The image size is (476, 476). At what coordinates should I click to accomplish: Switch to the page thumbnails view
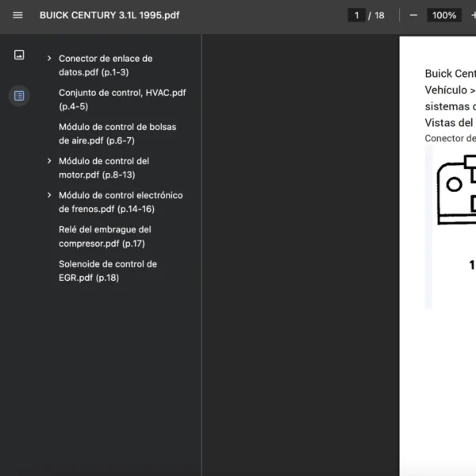tap(19, 55)
